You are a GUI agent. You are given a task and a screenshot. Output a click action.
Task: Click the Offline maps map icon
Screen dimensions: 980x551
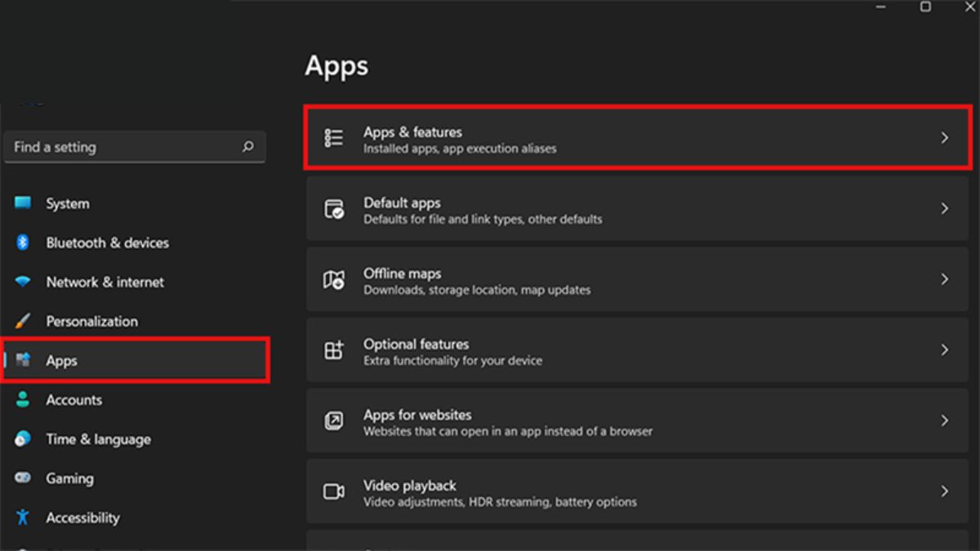click(334, 280)
